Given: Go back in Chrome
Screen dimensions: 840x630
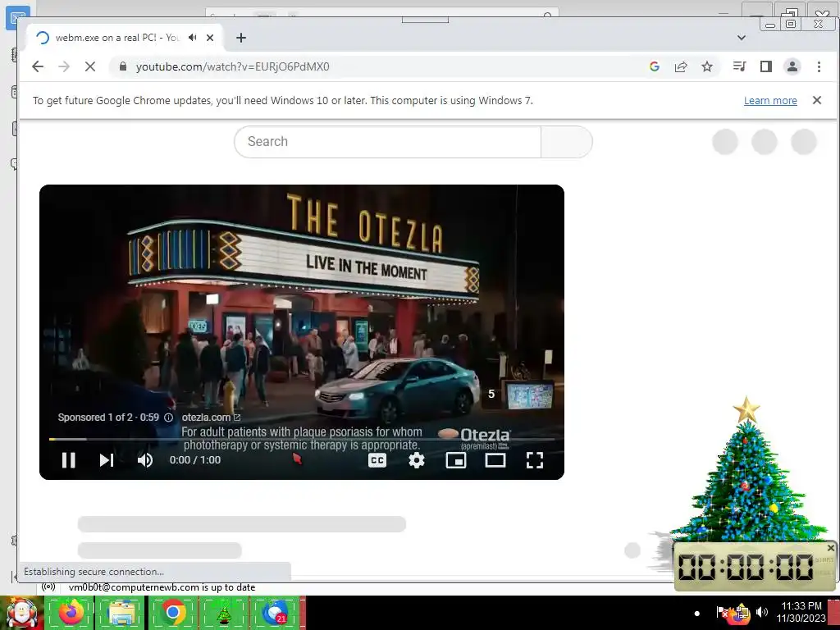Looking at the screenshot, I should pos(38,66).
